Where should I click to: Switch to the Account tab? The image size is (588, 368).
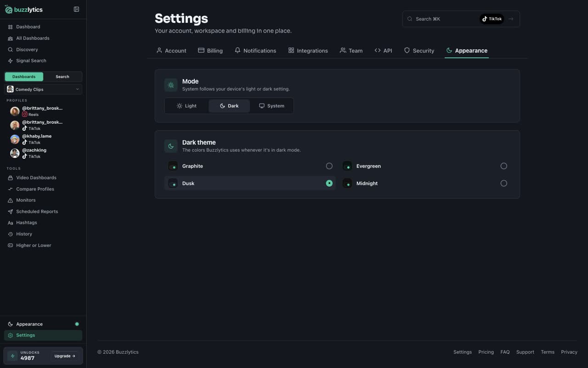[x=171, y=51]
